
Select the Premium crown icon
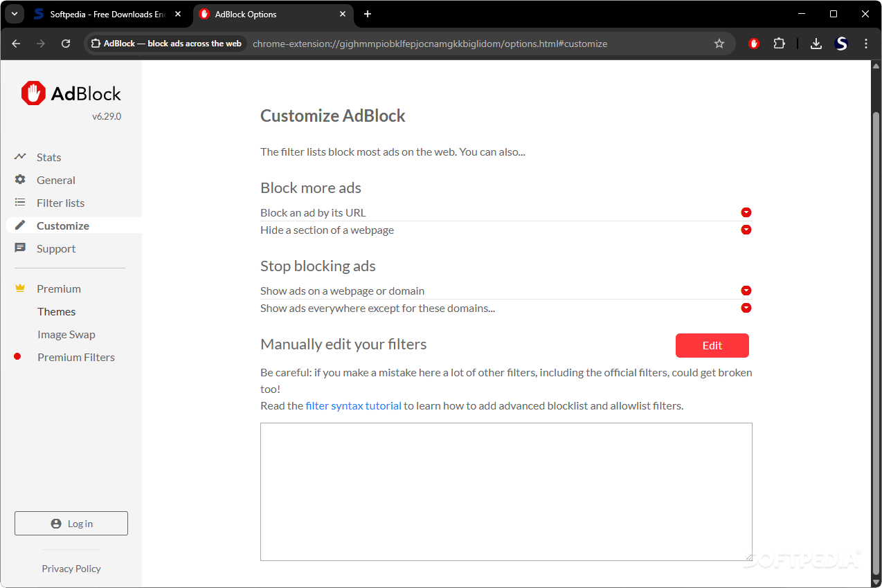19,288
